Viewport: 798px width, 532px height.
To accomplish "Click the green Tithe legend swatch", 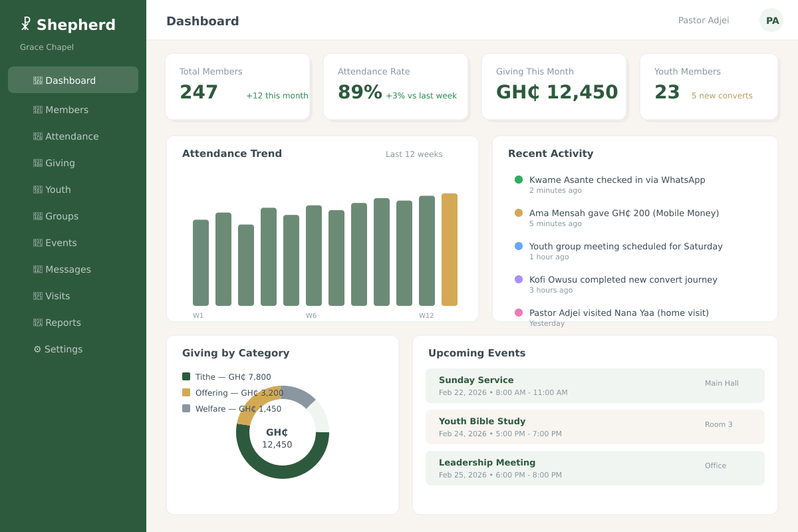I will [186, 376].
